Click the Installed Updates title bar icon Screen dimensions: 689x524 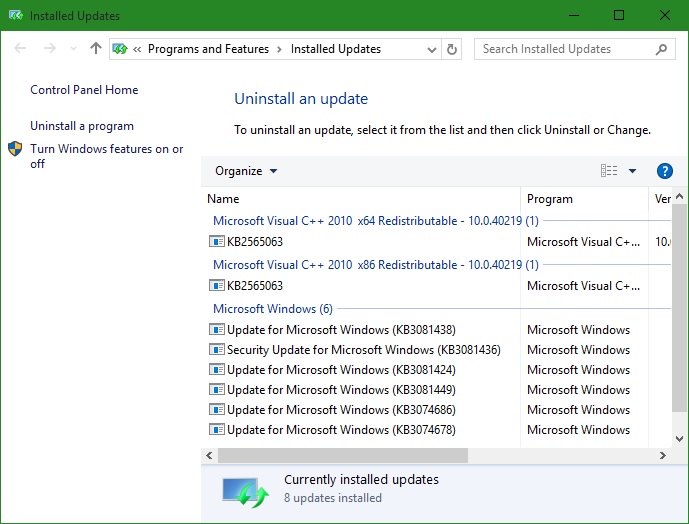[x=16, y=15]
